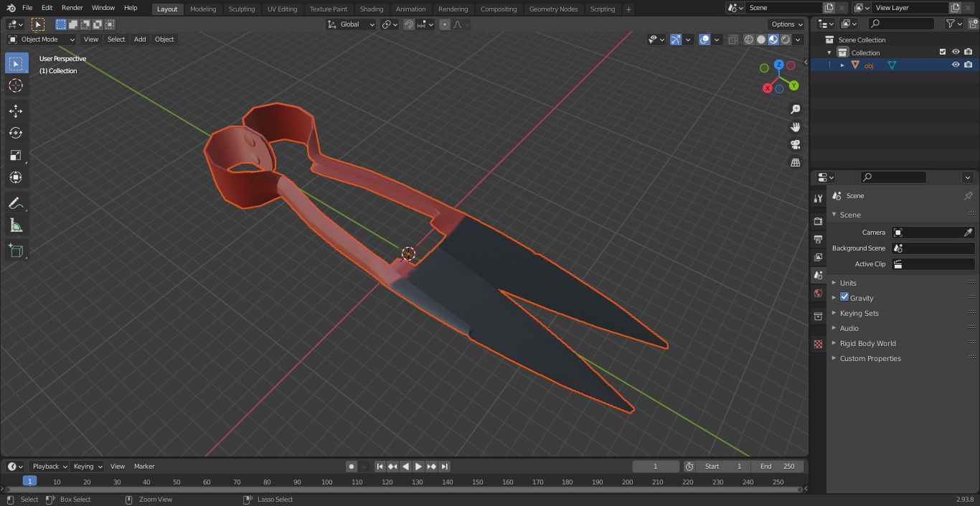Open the Add menu in viewport
Viewport: 980px width, 506px height.
click(x=140, y=39)
